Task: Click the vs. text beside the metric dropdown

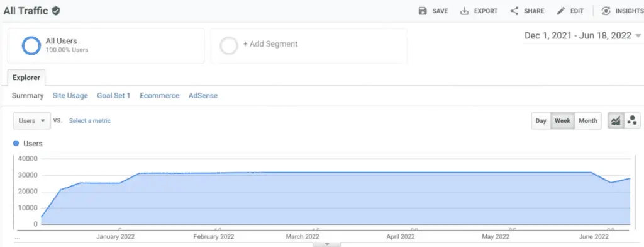Action: pyautogui.click(x=58, y=120)
